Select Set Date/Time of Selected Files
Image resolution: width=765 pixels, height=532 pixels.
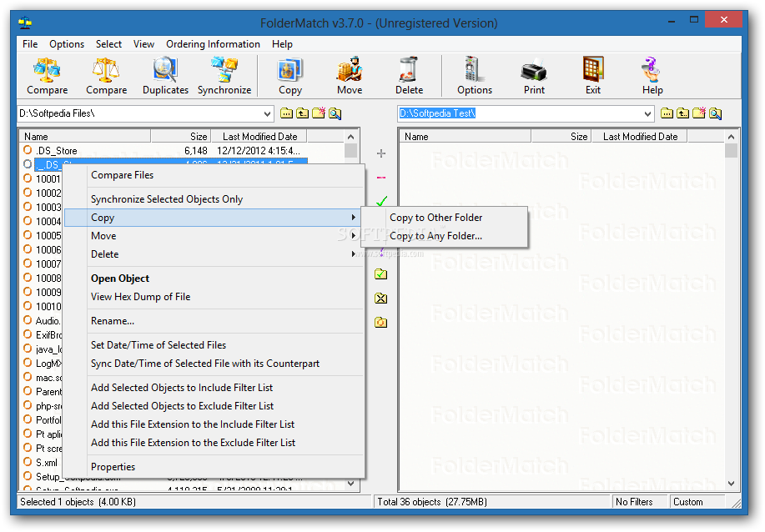[x=214, y=344]
